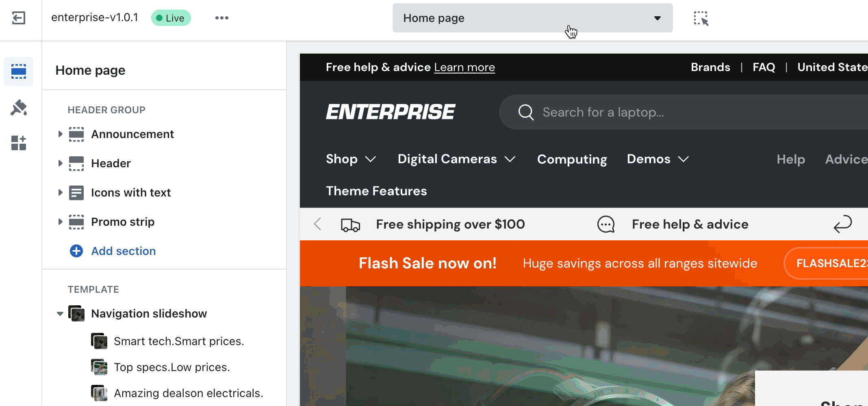Image resolution: width=868 pixels, height=406 pixels.
Task: Open the Demos menu dropdown
Action: coord(658,159)
